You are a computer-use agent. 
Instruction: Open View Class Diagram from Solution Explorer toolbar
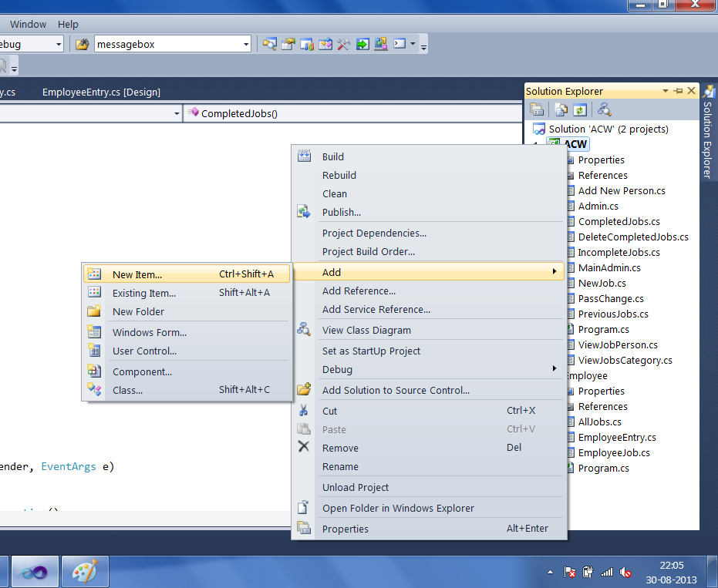tap(605, 109)
